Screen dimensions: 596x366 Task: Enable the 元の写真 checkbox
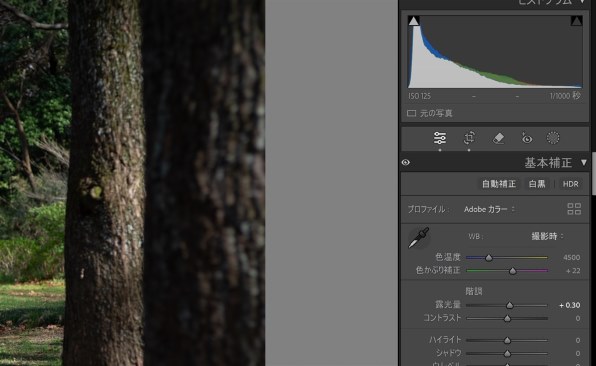pos(411,113)
